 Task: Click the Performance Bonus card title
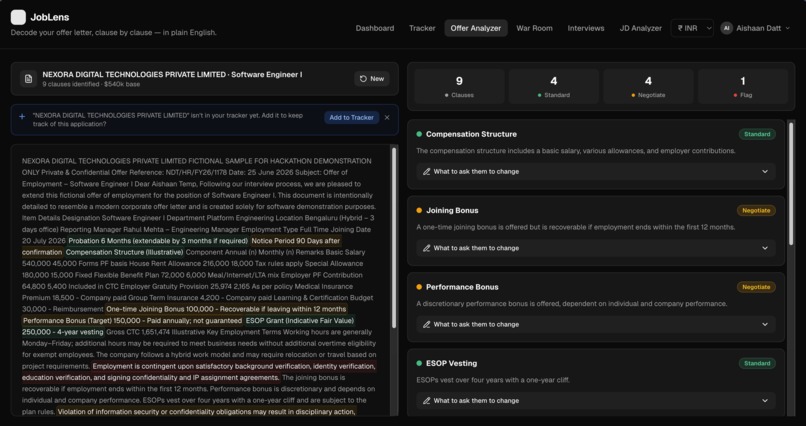click(x=462, y=287)
